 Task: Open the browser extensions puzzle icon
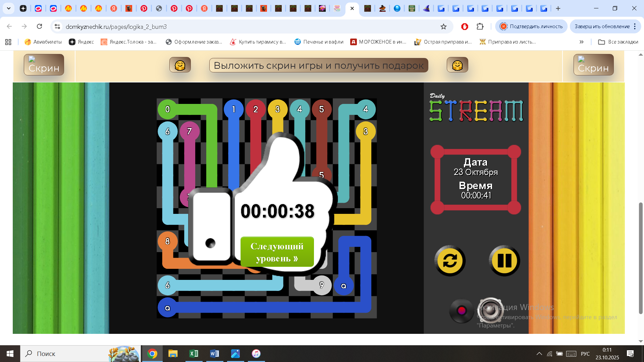pyautogui.click(x=480, y=26)
